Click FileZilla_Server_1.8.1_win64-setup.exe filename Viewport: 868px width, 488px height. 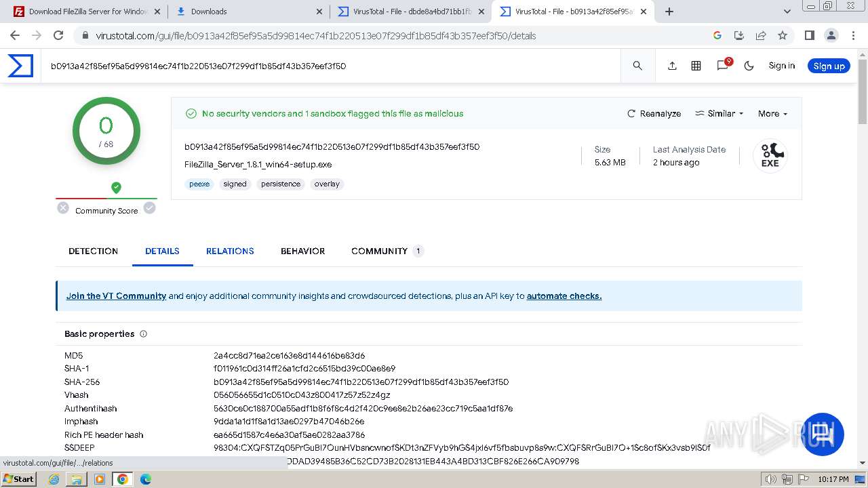[258, 165]
